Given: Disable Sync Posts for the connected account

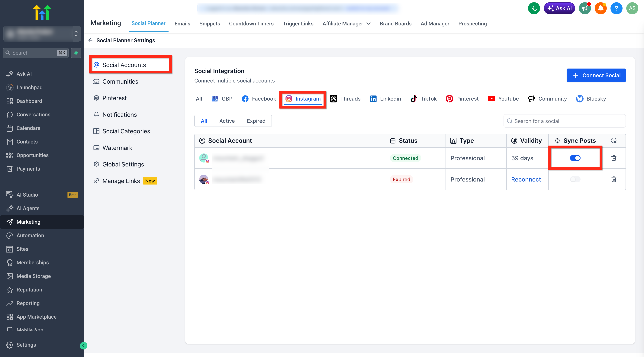Looking at the screenshot, I should 575,158.
